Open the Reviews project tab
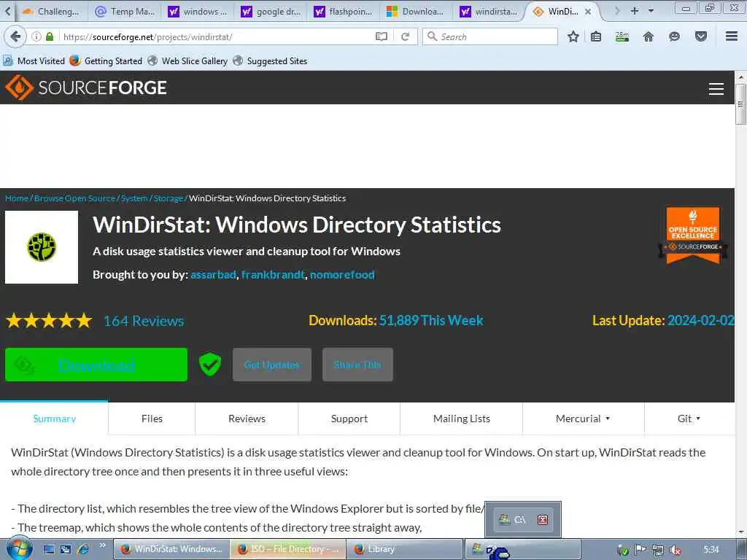The height and width of the screenshot is (560, 747). point(247,419)
